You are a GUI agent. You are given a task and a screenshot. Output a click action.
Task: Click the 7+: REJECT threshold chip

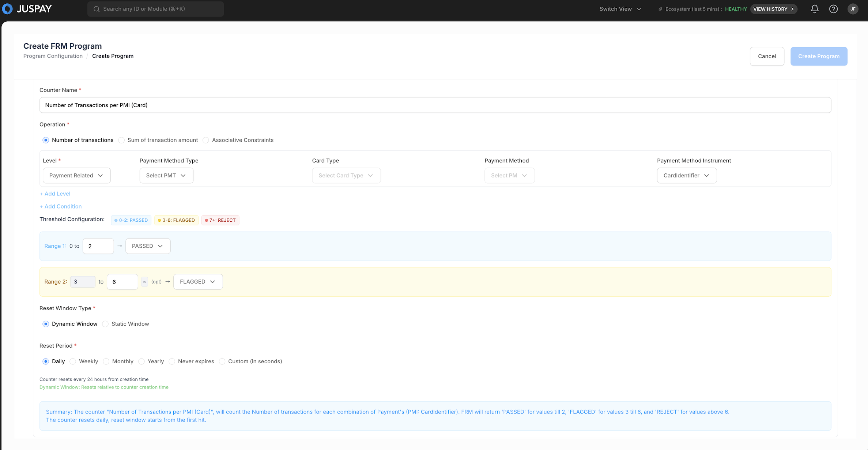[220, 220]
